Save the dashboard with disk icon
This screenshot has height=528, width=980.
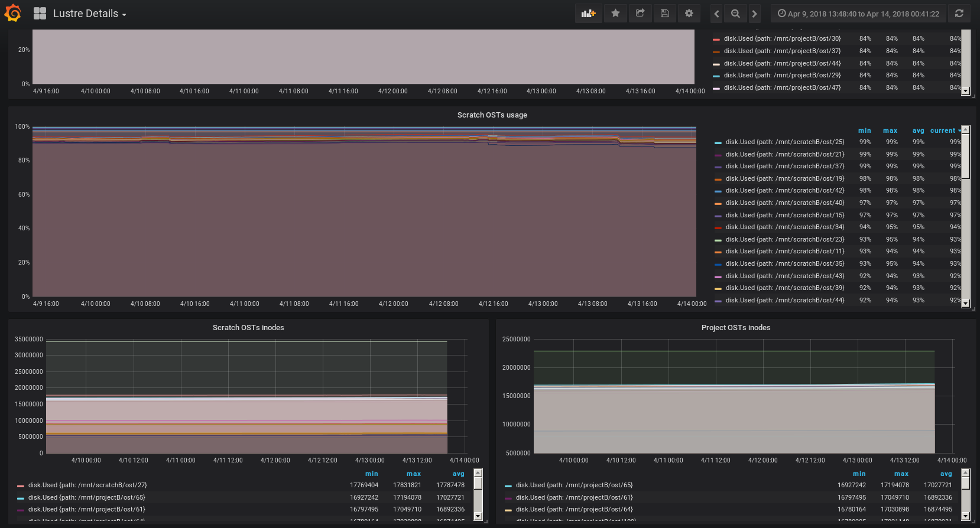(664, 14)
